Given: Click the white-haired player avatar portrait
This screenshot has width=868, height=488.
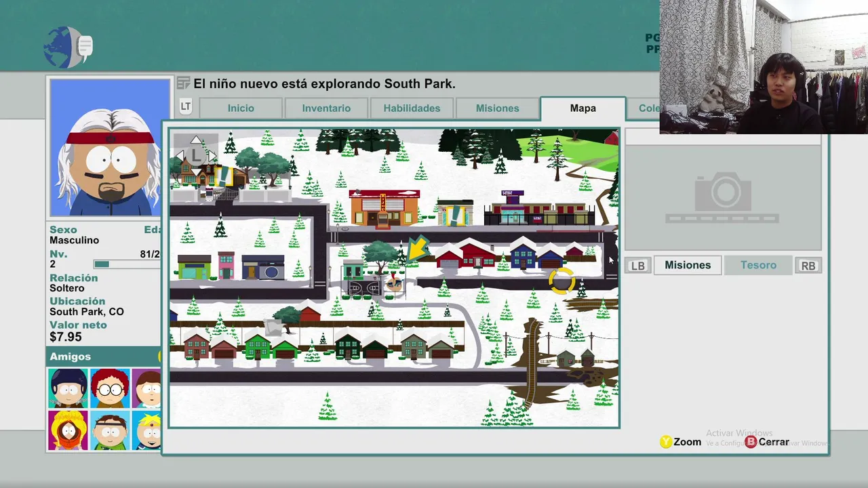Looking at the screenshot, I should pos(110,147).
